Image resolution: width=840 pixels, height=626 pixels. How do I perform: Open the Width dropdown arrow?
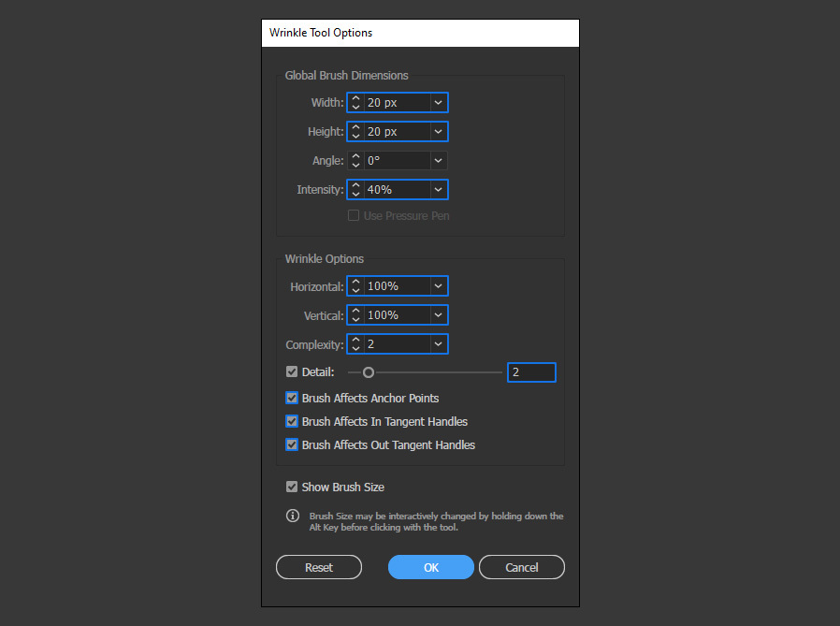[x=438, y=102]
